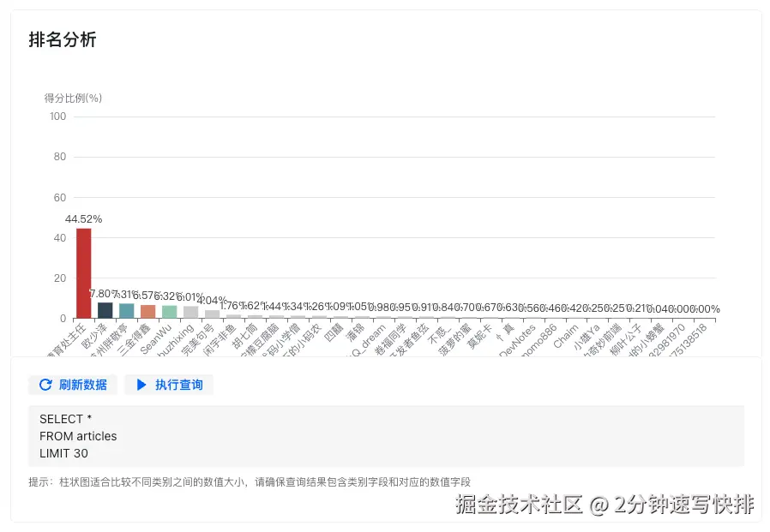Click the 排名分析 page title
Image resolution: width=770 pixels, height=532 pixels.
click(61, 39)
